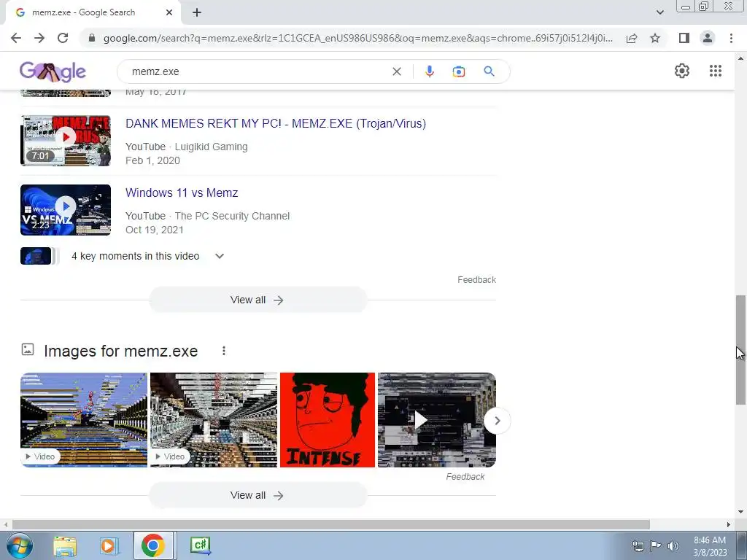Viewport: 747px width, 560px height.
Task: Click the network tray icon
Action: click(x=638, y=546)
